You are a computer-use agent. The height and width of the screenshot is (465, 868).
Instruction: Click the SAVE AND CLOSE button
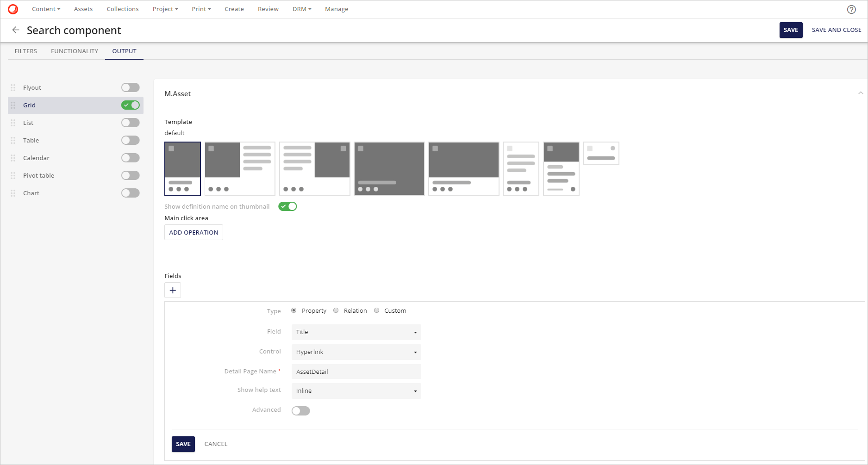pyautogui.click(x=837, y=30)
